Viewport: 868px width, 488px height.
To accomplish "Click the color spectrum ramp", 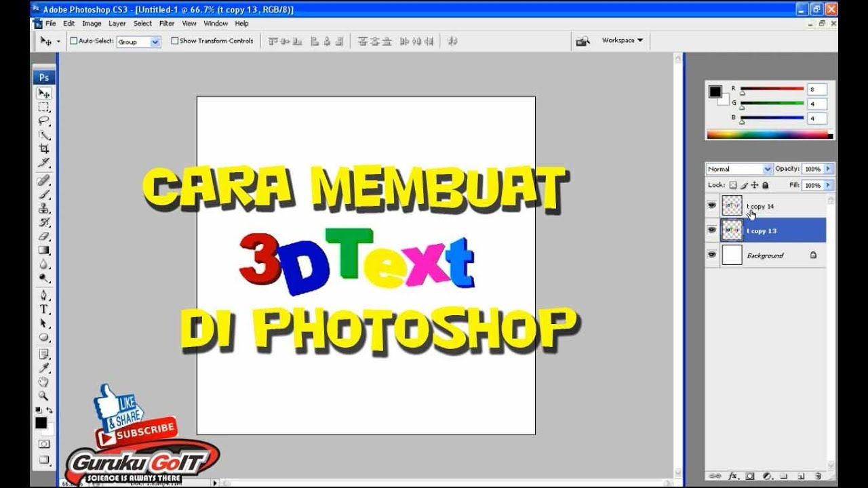I will pos(769,135).
